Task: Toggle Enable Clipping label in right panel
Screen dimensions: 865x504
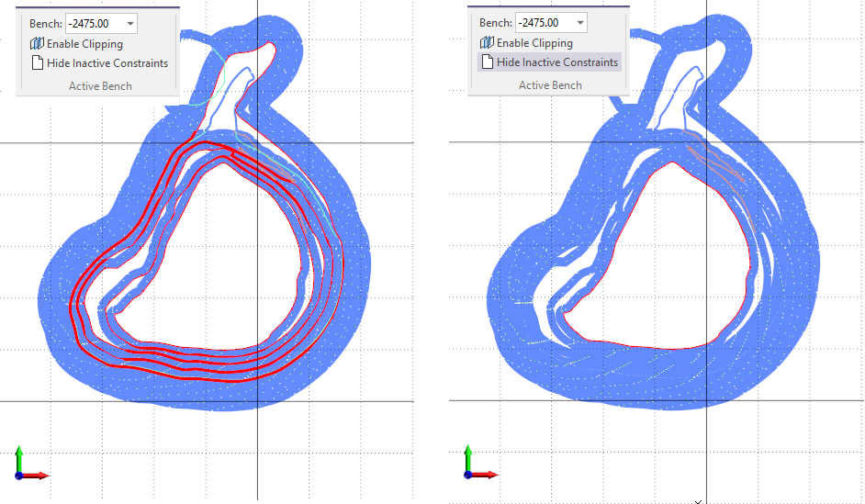Action: (534, 43)
